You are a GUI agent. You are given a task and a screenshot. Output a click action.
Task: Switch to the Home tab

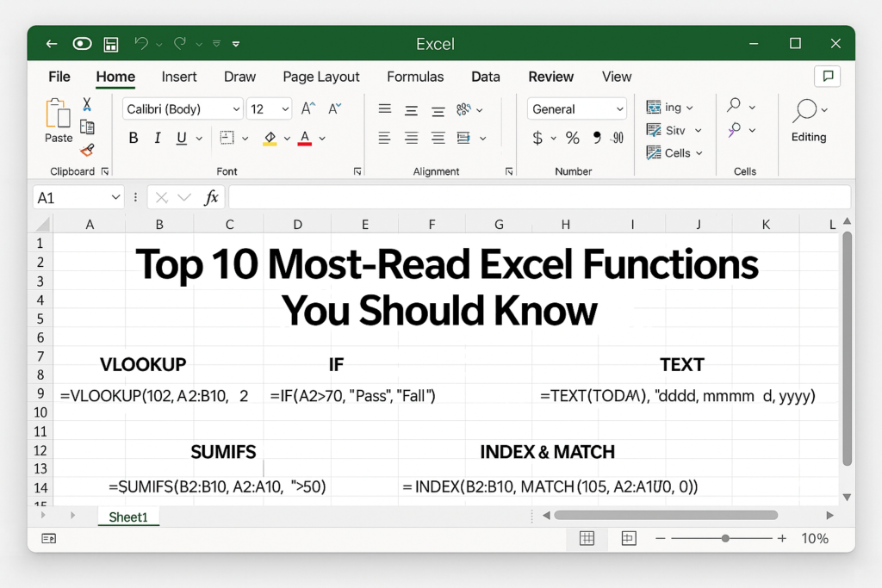pyautogui.click(x=115, y=77)
